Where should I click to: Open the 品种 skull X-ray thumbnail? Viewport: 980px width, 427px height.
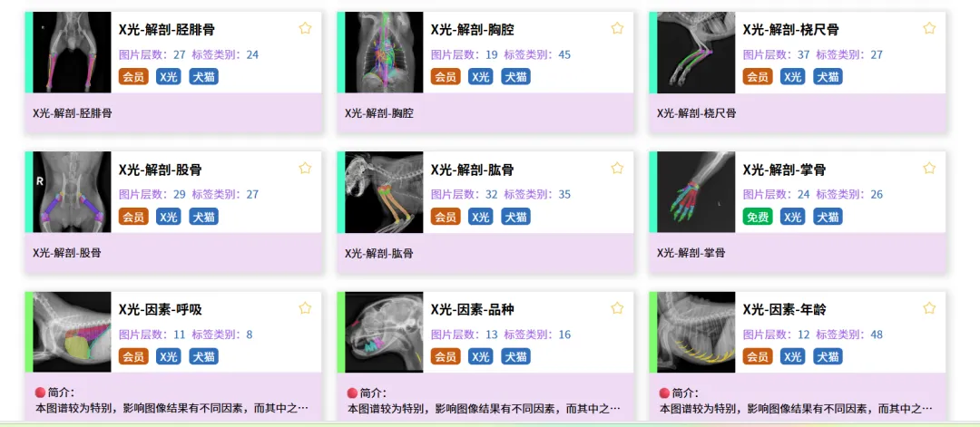point(384,332)
